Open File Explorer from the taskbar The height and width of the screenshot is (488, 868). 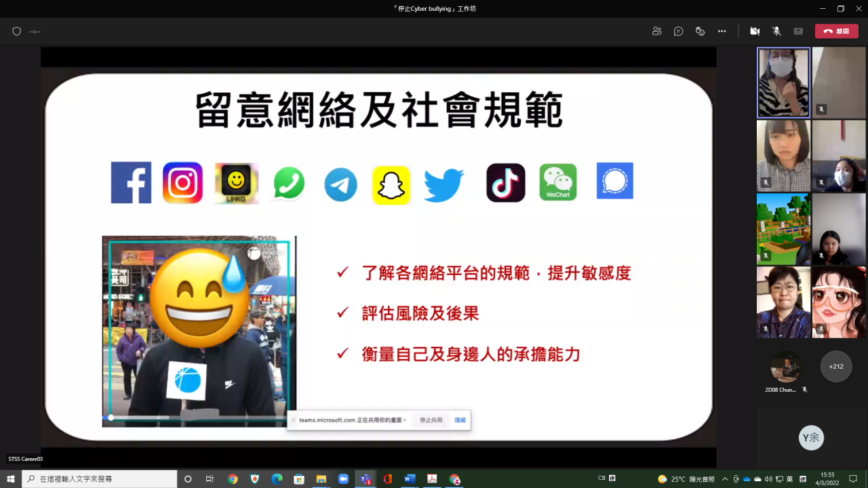point(321,479)
